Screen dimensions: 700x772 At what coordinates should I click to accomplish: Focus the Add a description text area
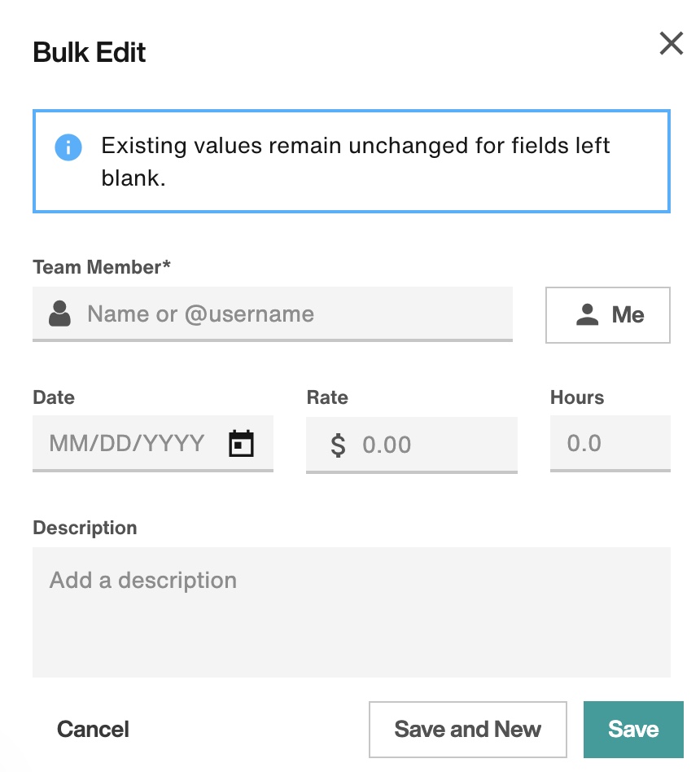click(x=351, y=612)
